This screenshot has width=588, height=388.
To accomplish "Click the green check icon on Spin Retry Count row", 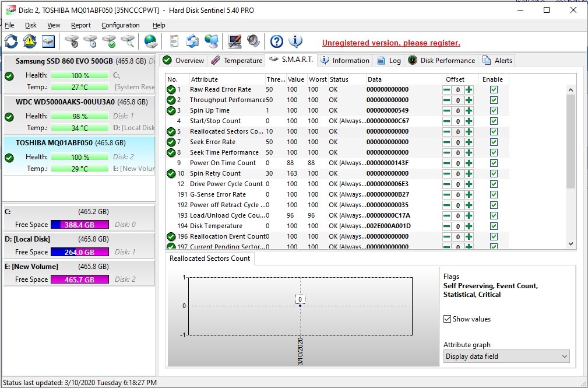I will [x=171, y=173].
